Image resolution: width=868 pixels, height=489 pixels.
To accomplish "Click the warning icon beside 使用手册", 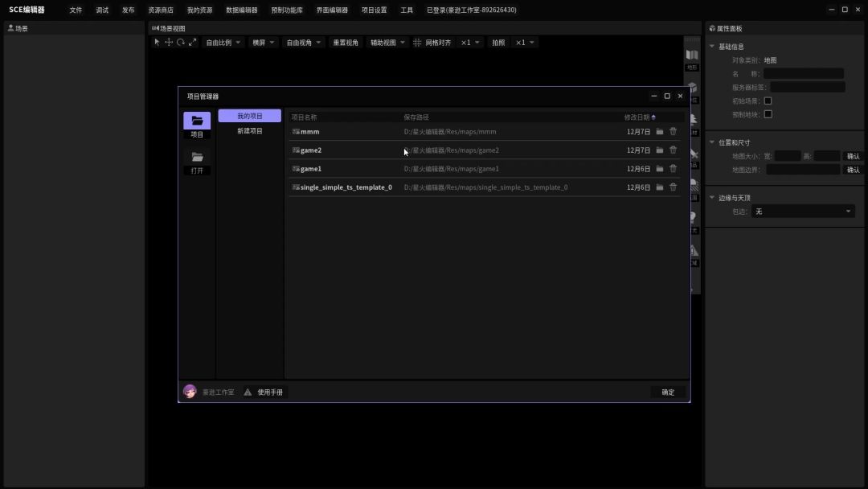I will 248,392.
